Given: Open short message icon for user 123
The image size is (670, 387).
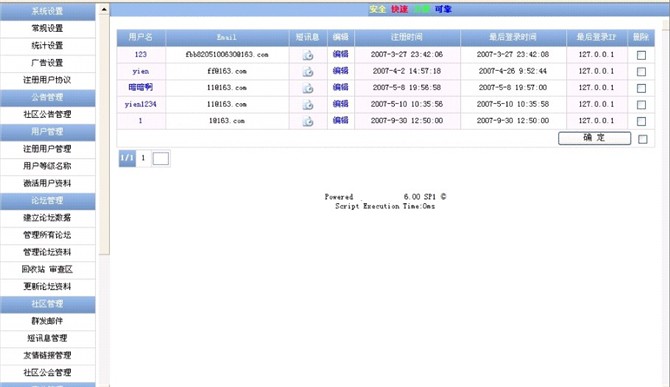Looking at the screenshot, I should point(308,55).
